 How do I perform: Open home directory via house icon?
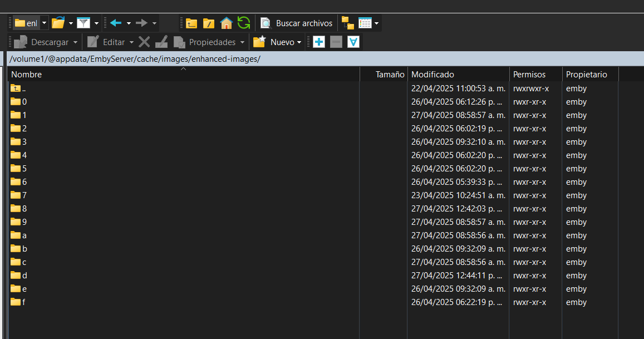[x=226, y=23]
